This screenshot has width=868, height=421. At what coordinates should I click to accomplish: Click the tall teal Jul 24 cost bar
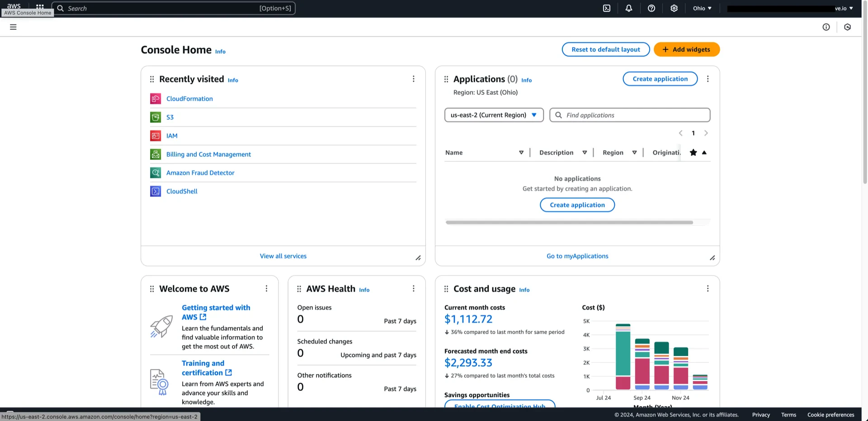tap(623, 353)
